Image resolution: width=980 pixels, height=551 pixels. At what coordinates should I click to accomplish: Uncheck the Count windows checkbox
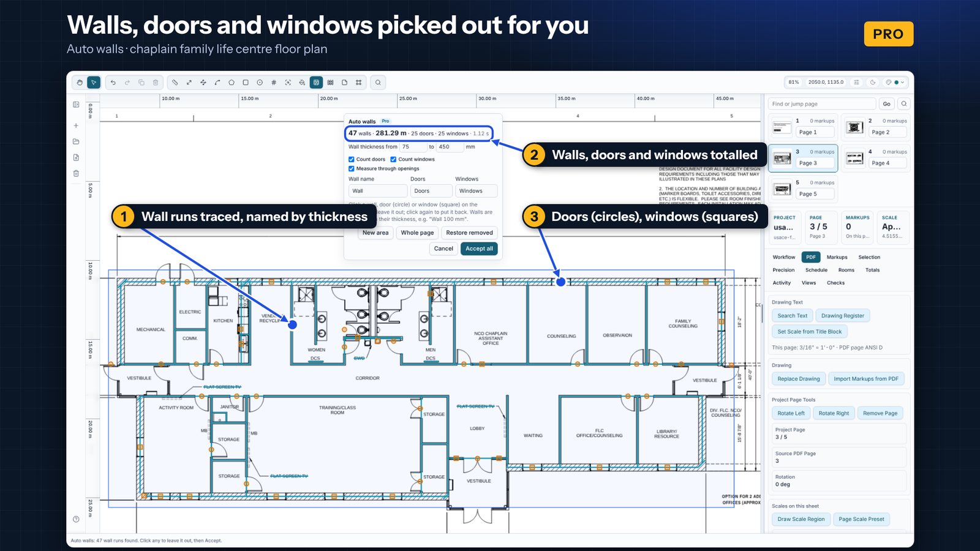393,159
